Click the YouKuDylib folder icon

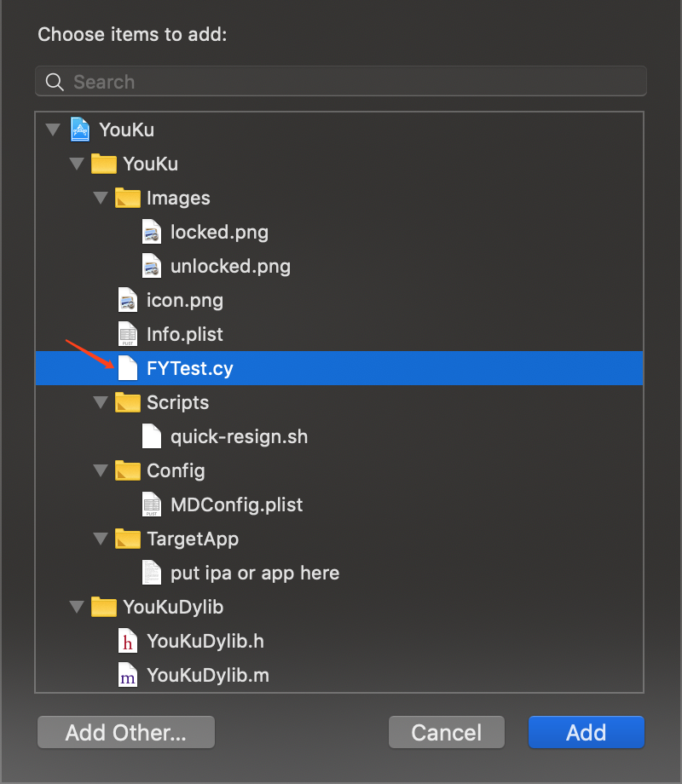103,607
